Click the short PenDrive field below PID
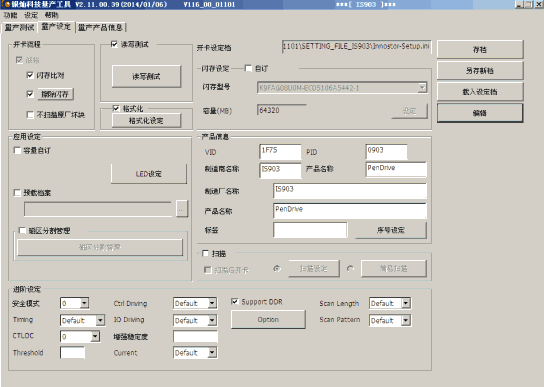The height and width of the screenshot is (387, 544). (396, 169)
